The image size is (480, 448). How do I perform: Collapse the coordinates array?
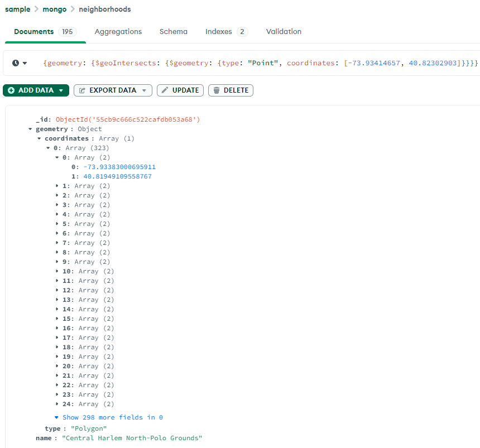39,138
